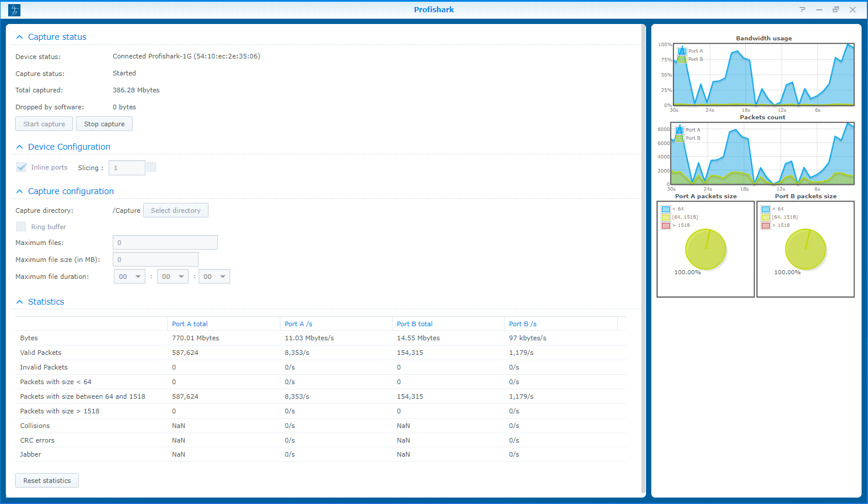Click the Port A legend icon on Packets count chart
The height and width of the screenshot is (504, 868).
[679, 130]
